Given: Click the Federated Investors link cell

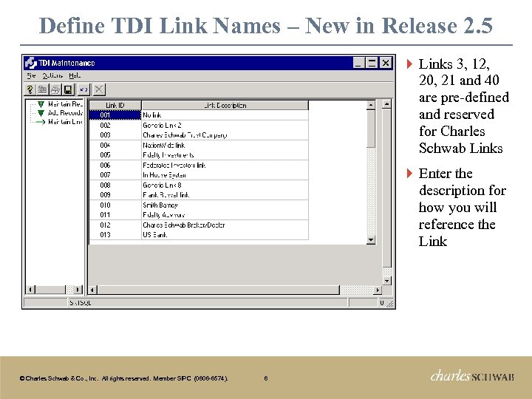Looking at the screenshot, I should (225, 166).
